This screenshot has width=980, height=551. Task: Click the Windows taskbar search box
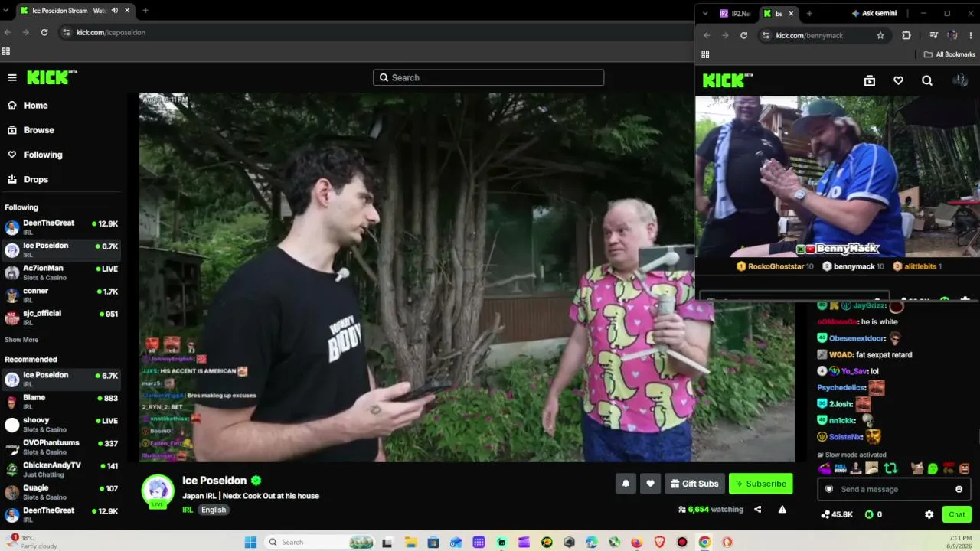pos(319,542)
